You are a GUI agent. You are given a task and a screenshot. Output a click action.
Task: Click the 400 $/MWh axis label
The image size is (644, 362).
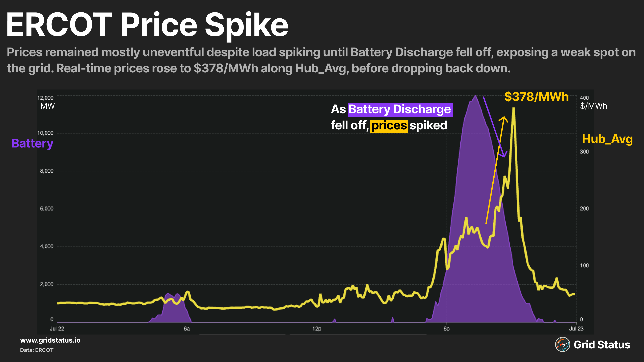593,102
